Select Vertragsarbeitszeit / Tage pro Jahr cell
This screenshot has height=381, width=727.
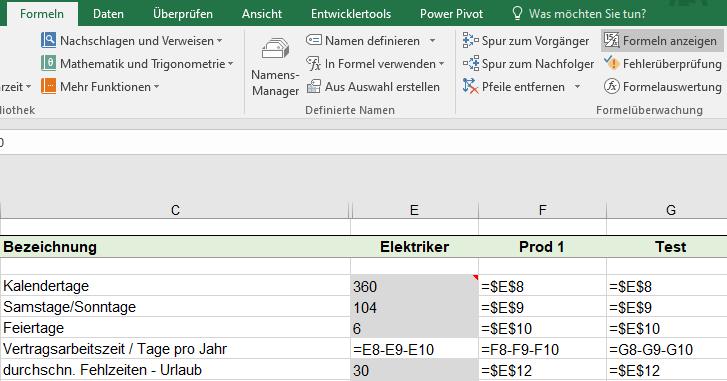click(175, 349)
